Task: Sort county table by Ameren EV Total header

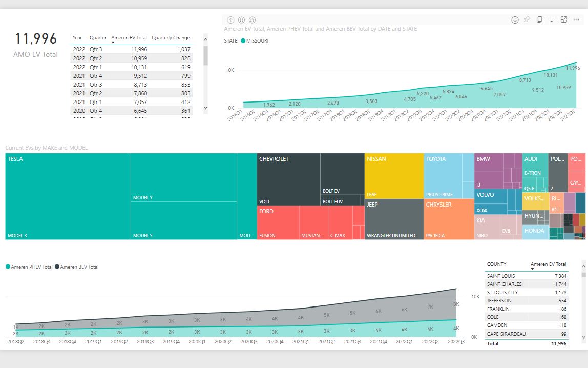Action: click(x=548, y=264)
